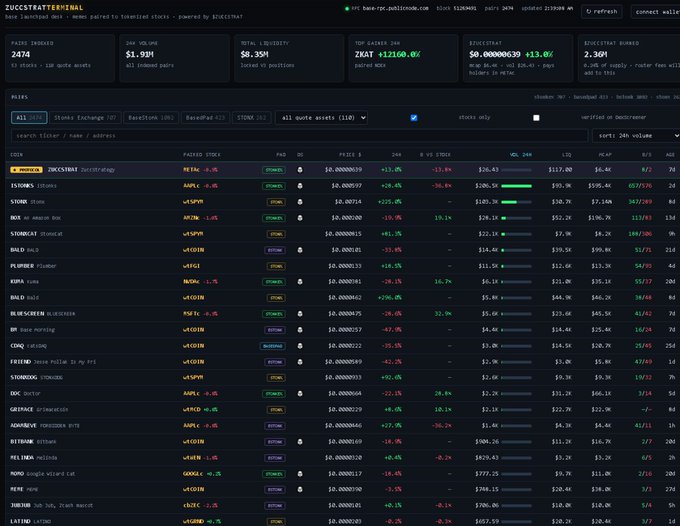
Task: Click pad badge in JUBJUB row
Action: (x=275, y=506)
